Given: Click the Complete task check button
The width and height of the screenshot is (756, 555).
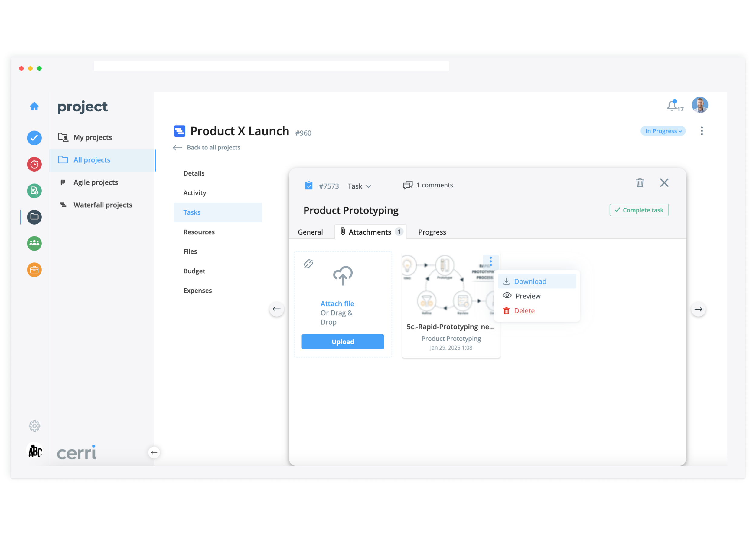Looking at the screenshot, I should (639, 210).
